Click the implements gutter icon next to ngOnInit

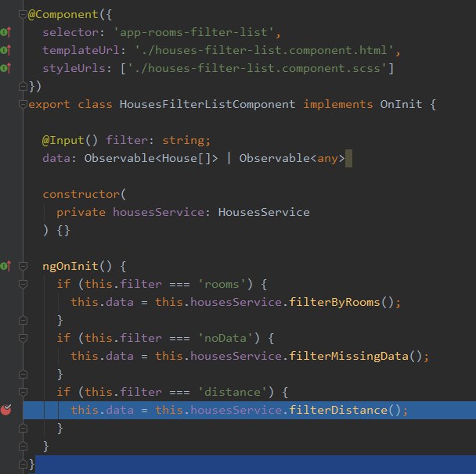(5, 266)
